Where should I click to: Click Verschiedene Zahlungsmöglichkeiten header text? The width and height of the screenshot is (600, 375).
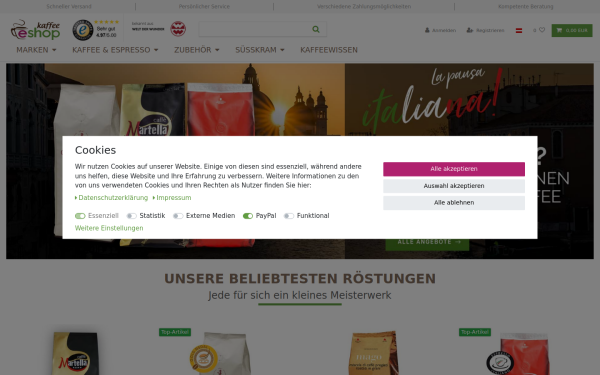[364, 7]
